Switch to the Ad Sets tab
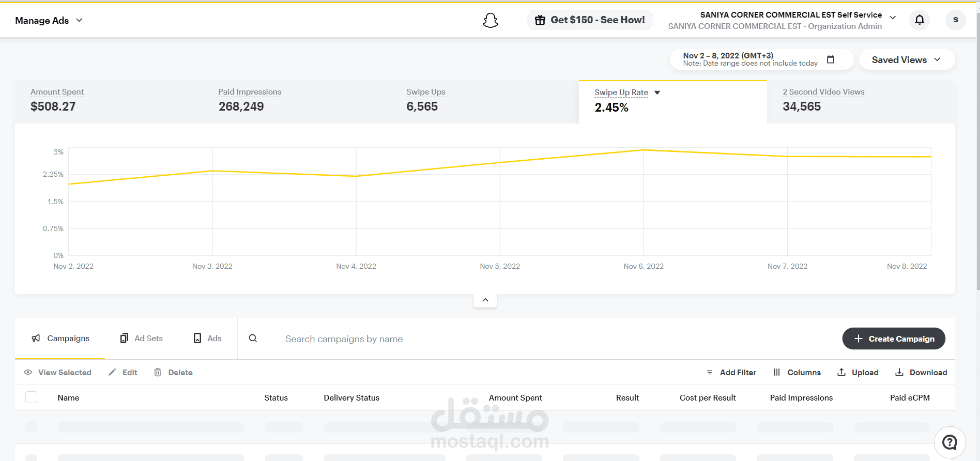 141,339
